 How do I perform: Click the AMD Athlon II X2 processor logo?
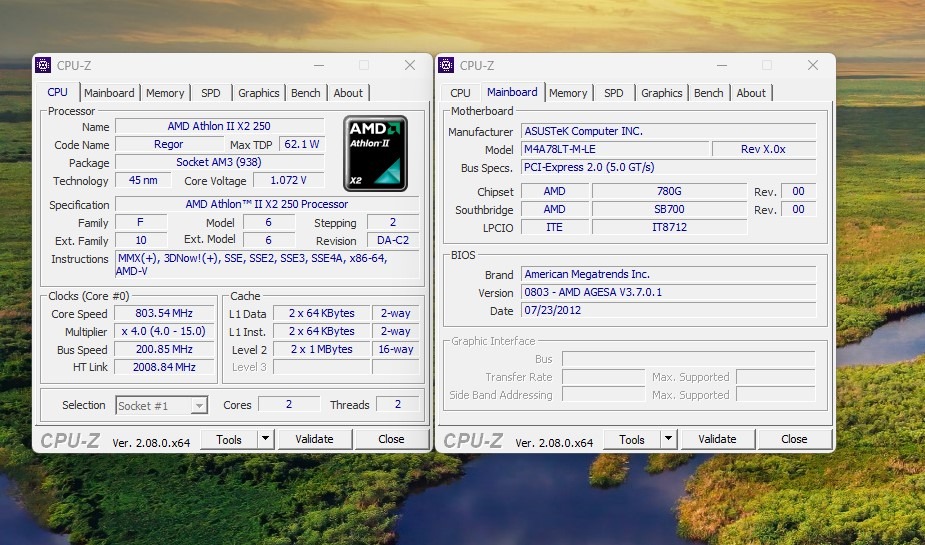tap(375, 153)
